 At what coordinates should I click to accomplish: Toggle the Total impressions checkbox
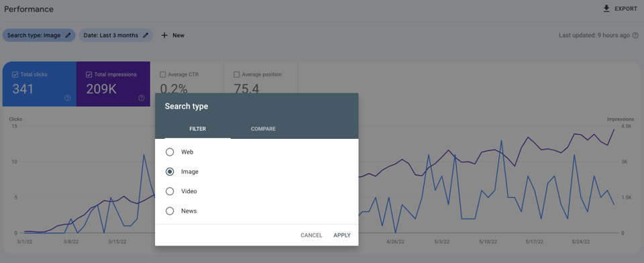pyautogui.click(x=89, y=74)
